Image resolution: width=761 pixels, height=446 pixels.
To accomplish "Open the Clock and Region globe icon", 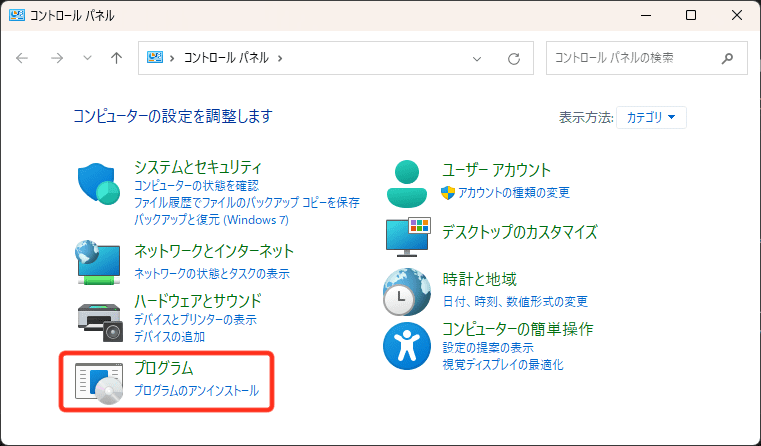I will click(407, 292).
